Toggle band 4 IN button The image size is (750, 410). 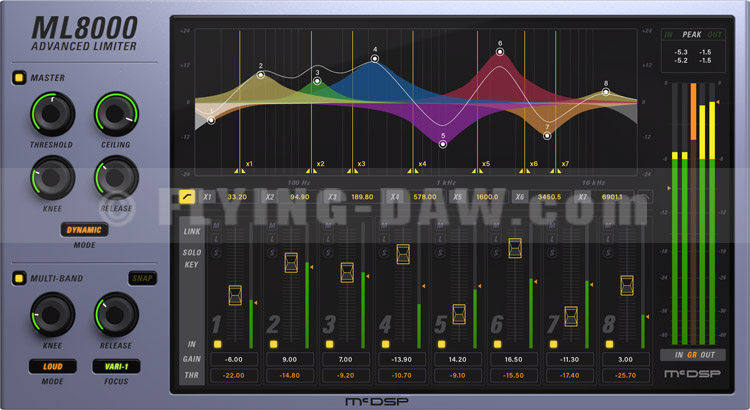point(386,344)
